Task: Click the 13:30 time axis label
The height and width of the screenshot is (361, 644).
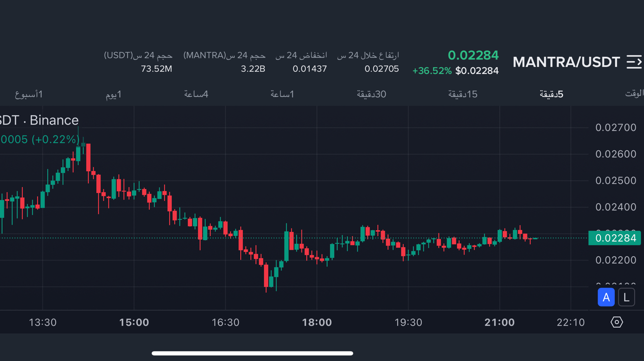Action: [42, 322]
